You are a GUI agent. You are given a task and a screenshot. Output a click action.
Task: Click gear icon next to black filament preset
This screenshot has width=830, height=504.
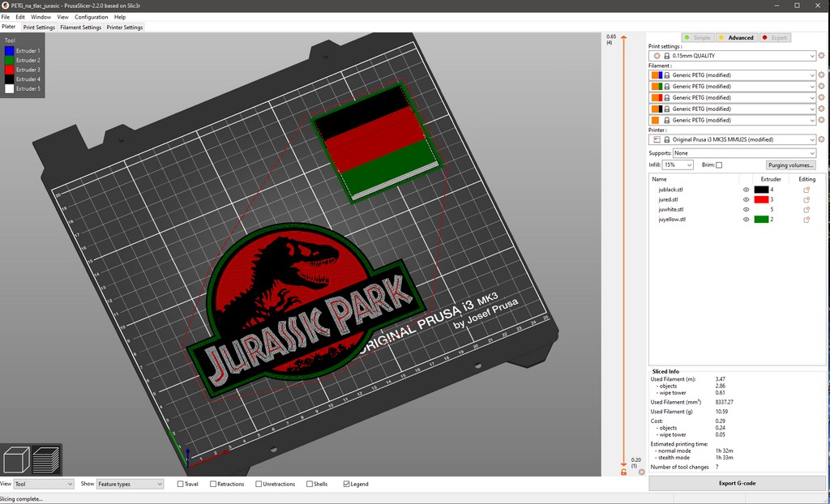(x=821, y=109)
